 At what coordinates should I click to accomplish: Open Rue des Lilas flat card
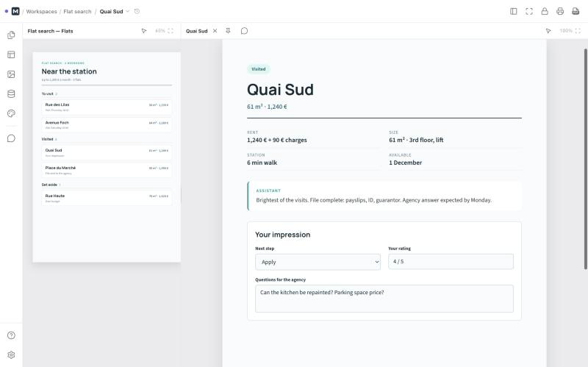coord(107,107)
